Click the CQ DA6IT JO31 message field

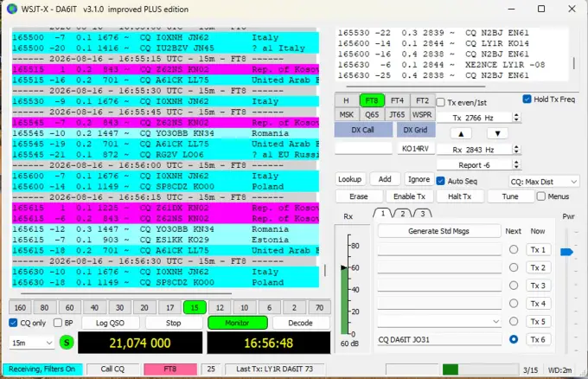coord(439,339)
